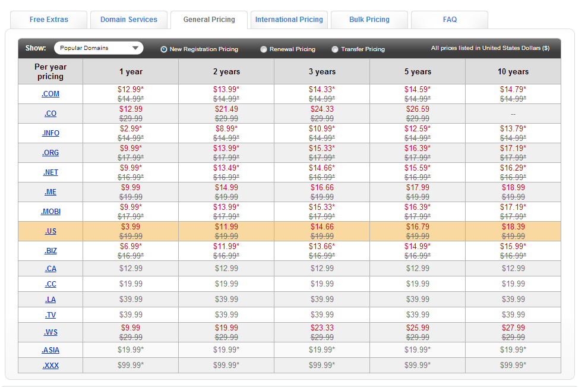Click the .CC 1 year price $19.99
This screenshot has width=588, height=387.
(x=131, y=284)
